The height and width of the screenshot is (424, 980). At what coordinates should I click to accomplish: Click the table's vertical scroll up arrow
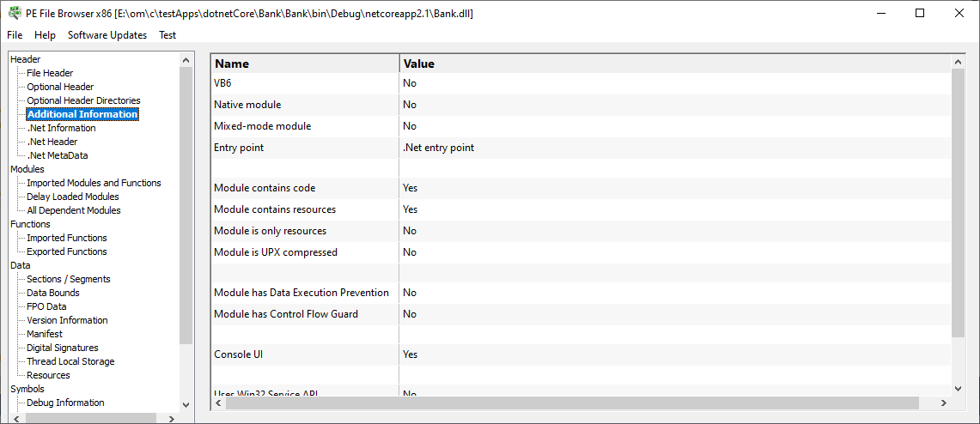coord(959,61)
